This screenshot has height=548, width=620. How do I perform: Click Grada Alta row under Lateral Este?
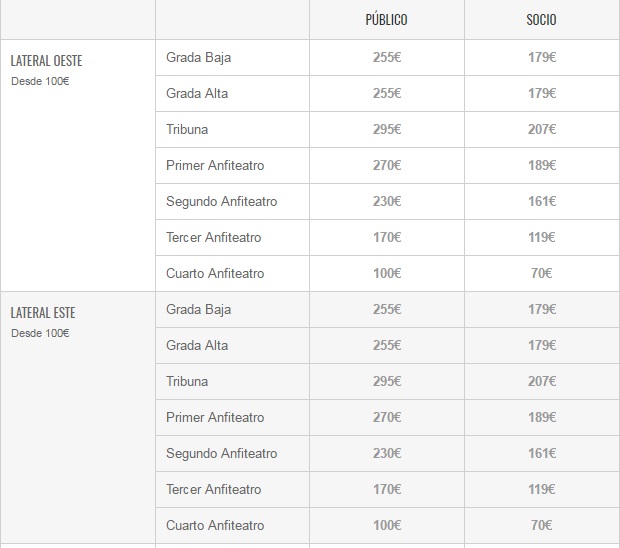point(197,345)
